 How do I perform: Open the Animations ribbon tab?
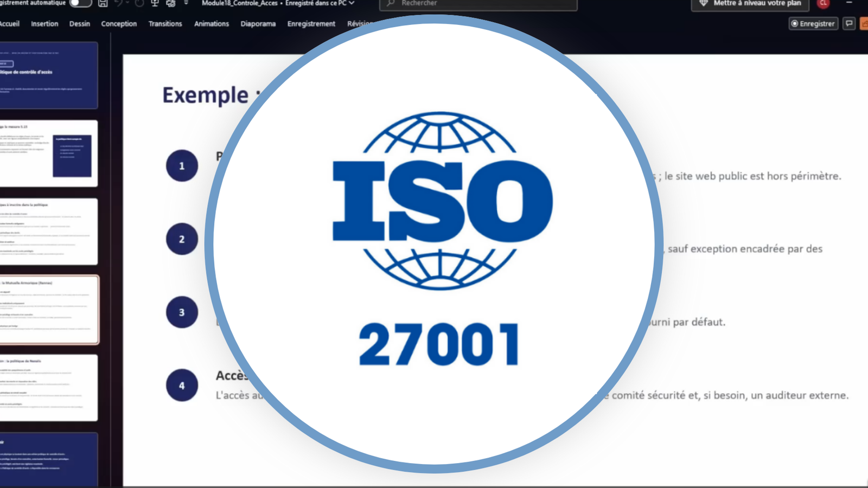[x=212, y=24]
